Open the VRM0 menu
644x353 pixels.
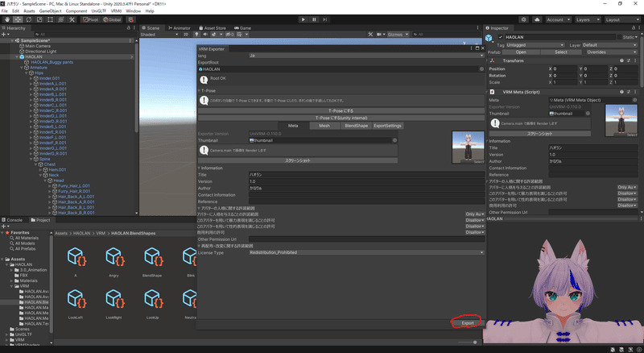[116, 11]
